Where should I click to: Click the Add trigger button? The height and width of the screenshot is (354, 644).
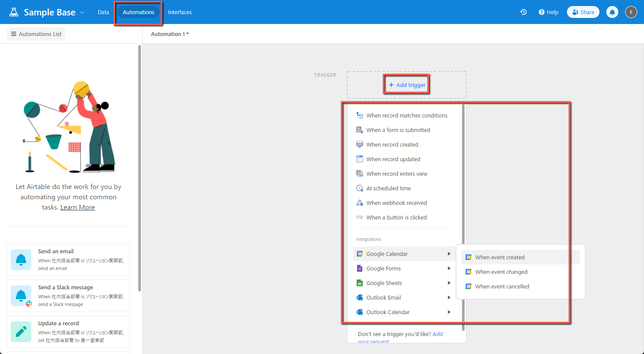point(406,84)
